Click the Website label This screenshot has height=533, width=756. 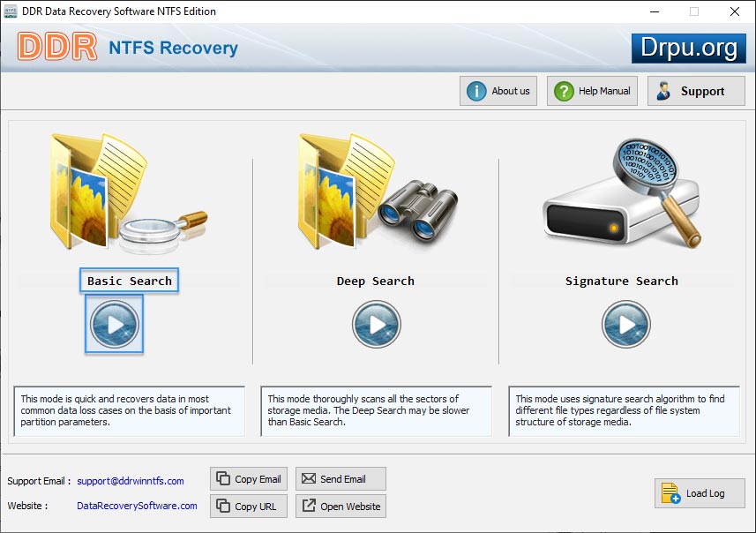click(x=27, y=506)
